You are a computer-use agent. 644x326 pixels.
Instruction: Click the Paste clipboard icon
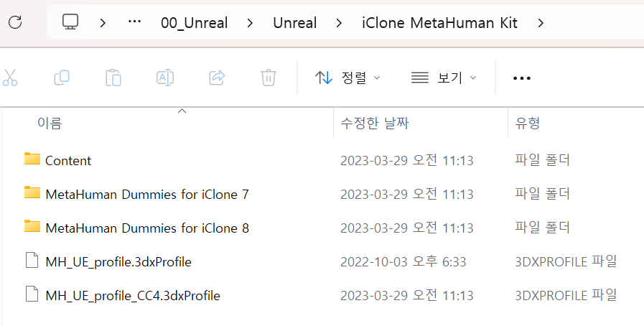tap(113, 78)
